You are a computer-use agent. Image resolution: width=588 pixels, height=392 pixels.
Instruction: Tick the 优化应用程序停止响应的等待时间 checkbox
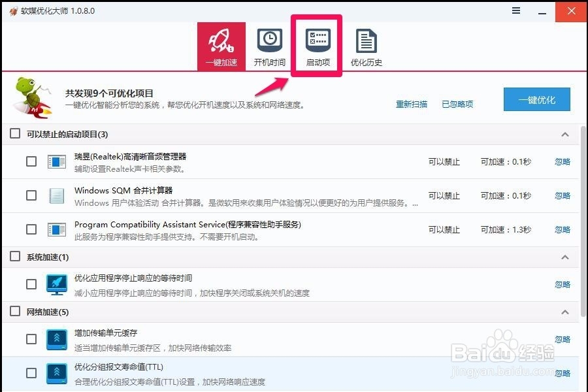pos(31,284)
